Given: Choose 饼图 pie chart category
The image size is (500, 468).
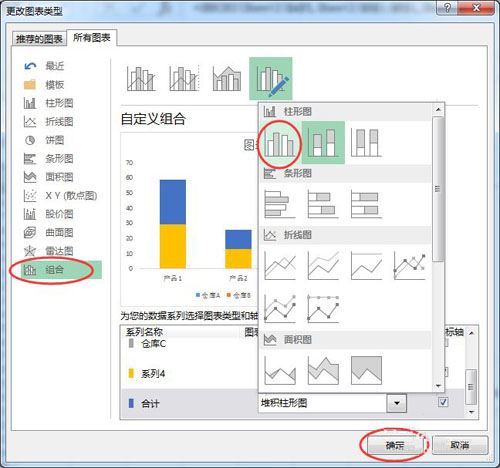Looking at the screenshot, I should [61, 140].
